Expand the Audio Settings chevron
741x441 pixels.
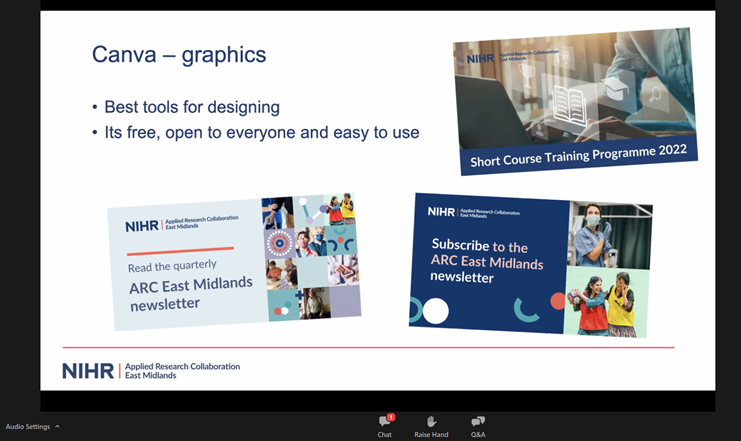click(x=57, y=426)
